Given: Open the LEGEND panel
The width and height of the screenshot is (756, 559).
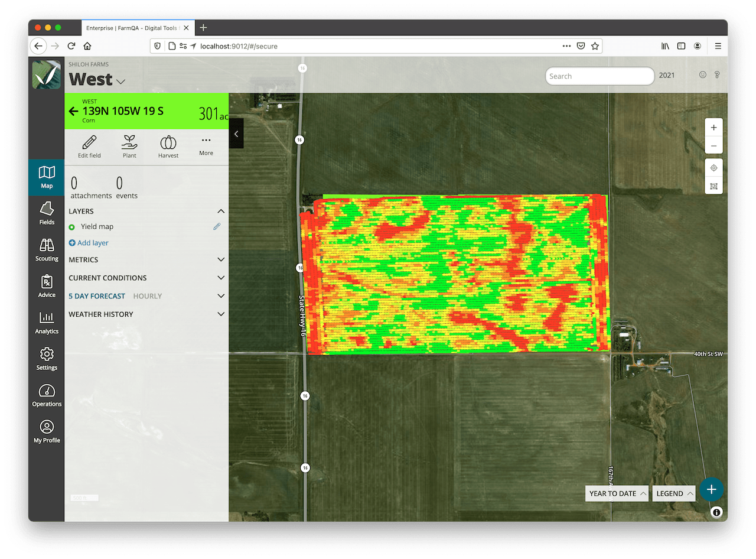Looking at the screenshot, I should click(x=675, y=493).
